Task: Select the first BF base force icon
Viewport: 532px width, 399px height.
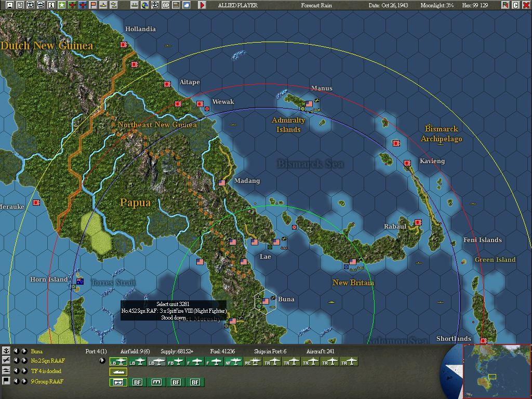Action: pyautogui.click(x=137, y=382)
